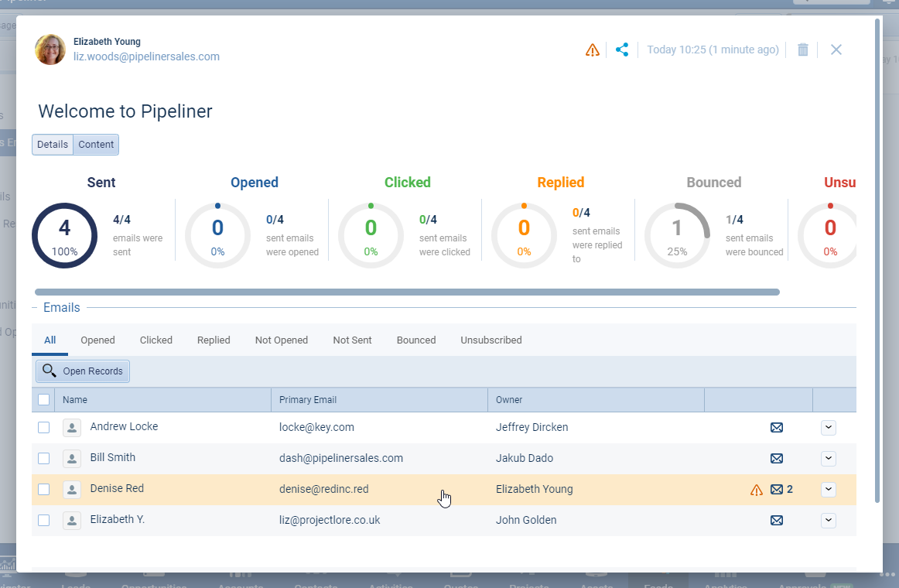Click the Elizabeth Y. name
The height and width of the screenshot is (588, 899).
(118, 520)
